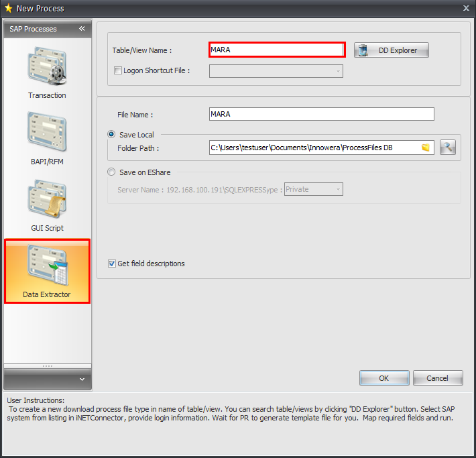Click the wrench settings icon beside Folder Path

click(x=448, y=148)
